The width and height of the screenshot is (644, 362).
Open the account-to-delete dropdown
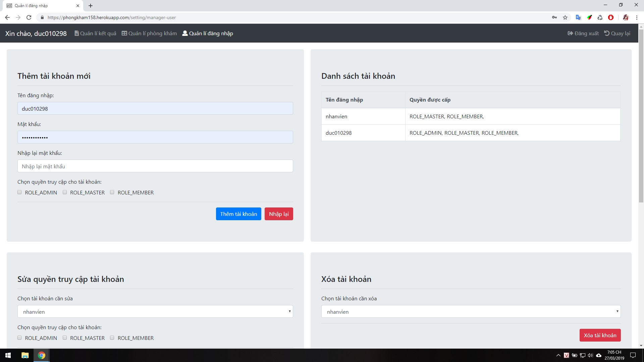(x=471, y=312)
